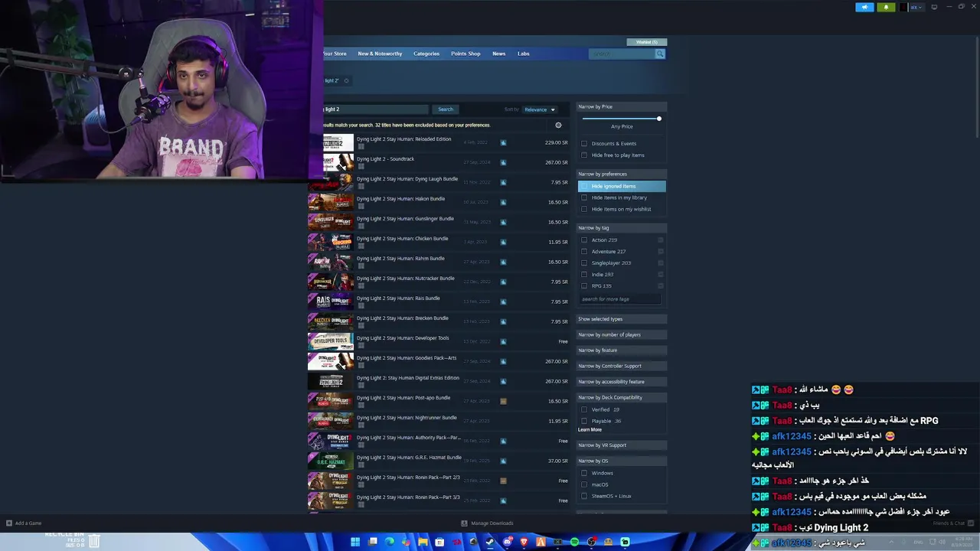Open Discord from the taskbar
Screen dimensions: 980x551
507,542
